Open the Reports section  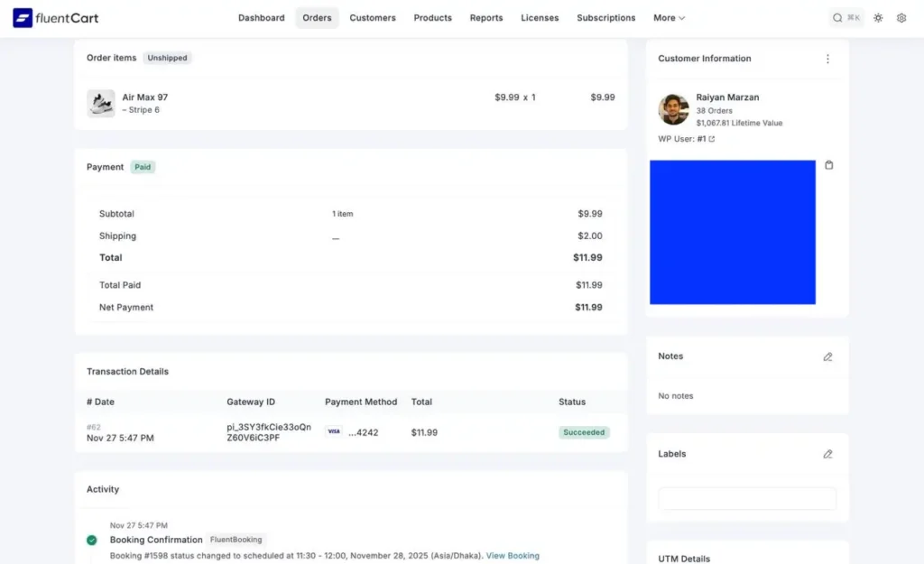pos(486,18)
